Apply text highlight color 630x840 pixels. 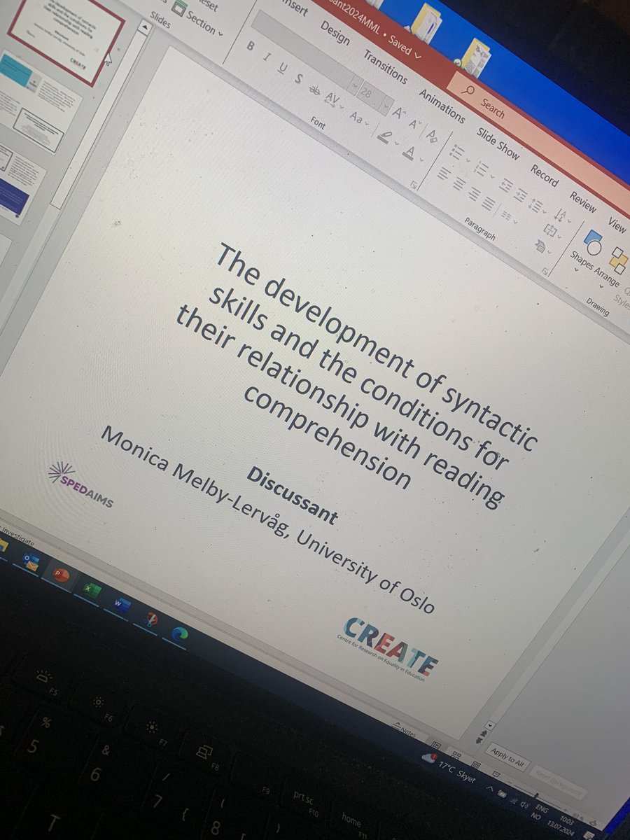coord(386,137)
